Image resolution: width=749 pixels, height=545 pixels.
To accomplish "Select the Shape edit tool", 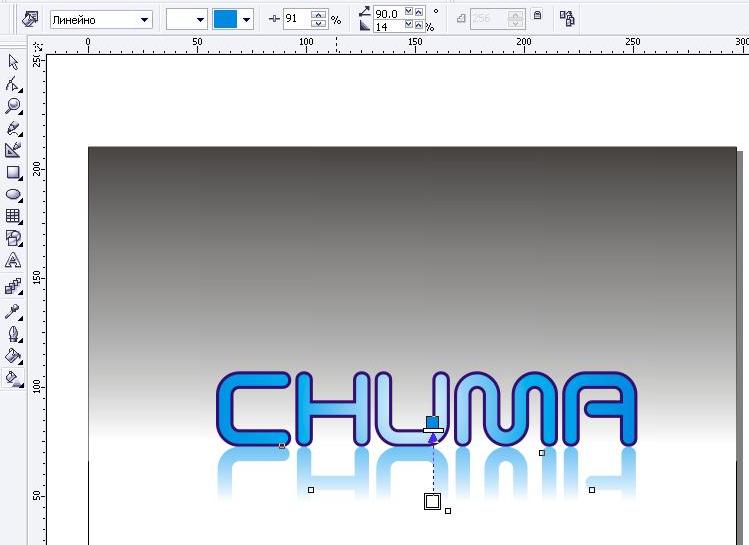I will (x=13, y=84).
